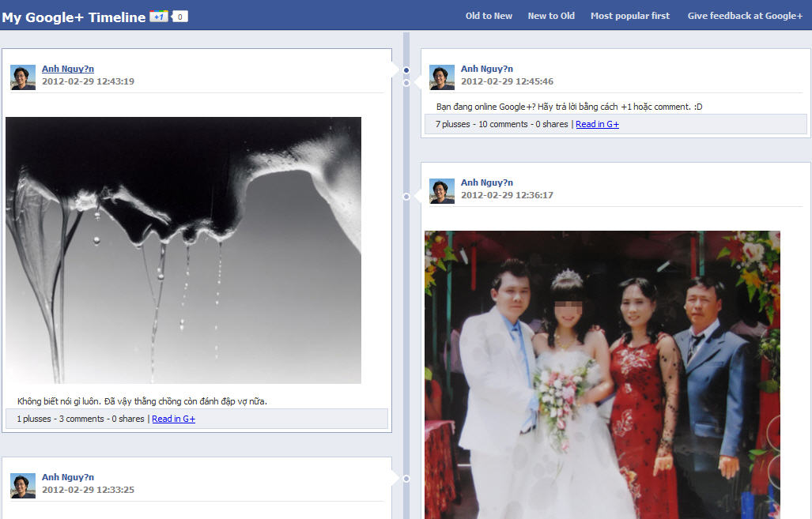Image resolution: width=812 pixels, height=519 pixels.
Task: Click avatar on the 12:36:17 post
Action: pos(442,191)
